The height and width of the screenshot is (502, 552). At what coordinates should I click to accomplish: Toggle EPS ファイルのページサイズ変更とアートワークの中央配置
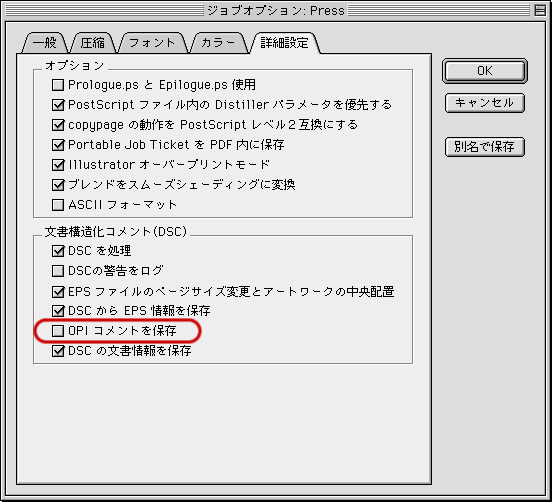58,291
